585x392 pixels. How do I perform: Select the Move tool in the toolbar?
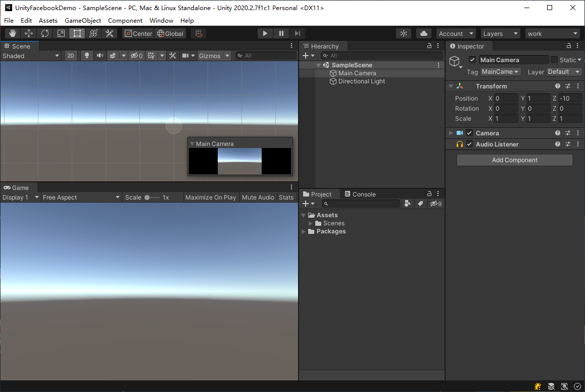(28, 33)
